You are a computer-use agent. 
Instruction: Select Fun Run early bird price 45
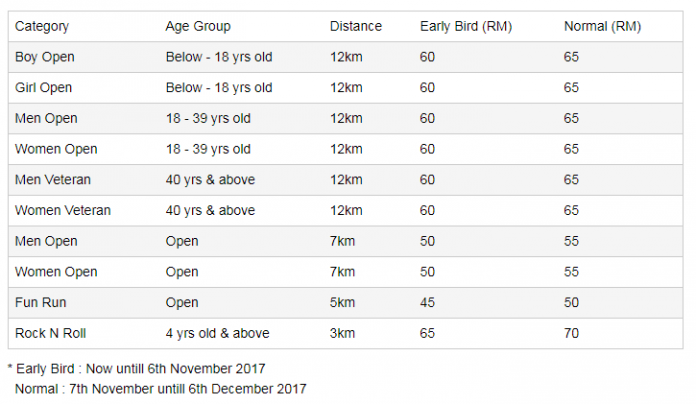[x=427, y=302]
